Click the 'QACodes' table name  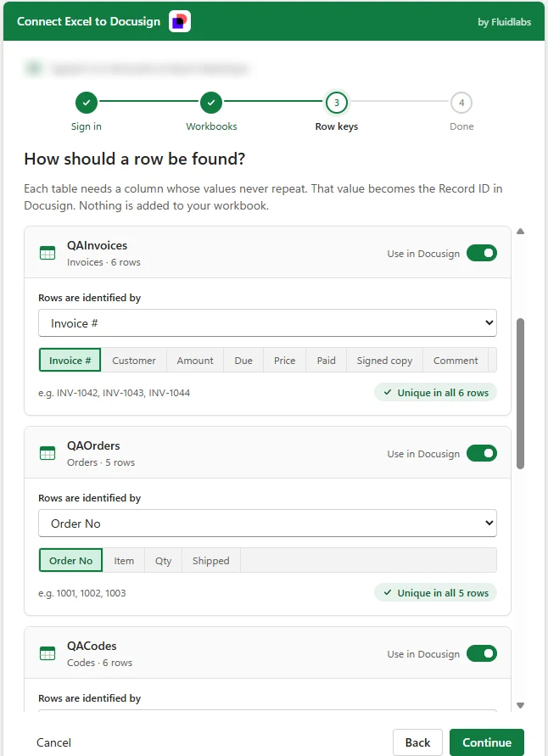tap(92, 646)
